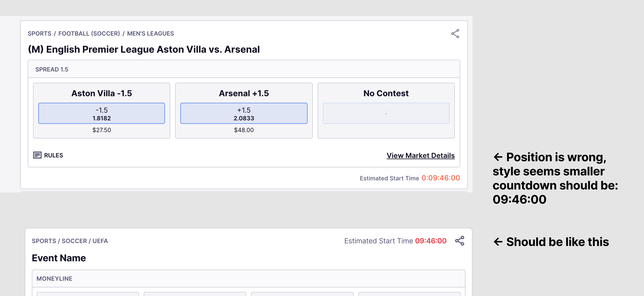Click the No Contest betting option

point(386,113)
